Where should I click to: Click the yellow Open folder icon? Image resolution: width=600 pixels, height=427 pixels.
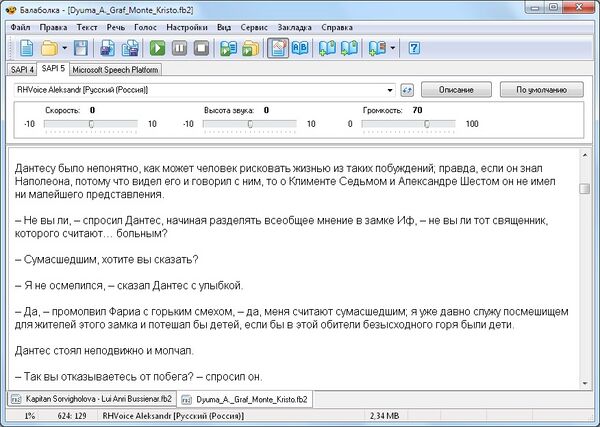point(49,48)
